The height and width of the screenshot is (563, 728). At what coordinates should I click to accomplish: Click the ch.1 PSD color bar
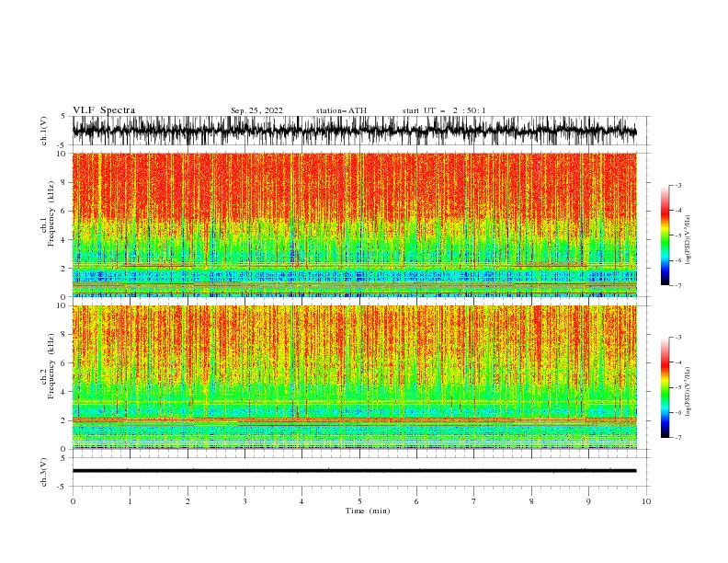coord(665,236)
